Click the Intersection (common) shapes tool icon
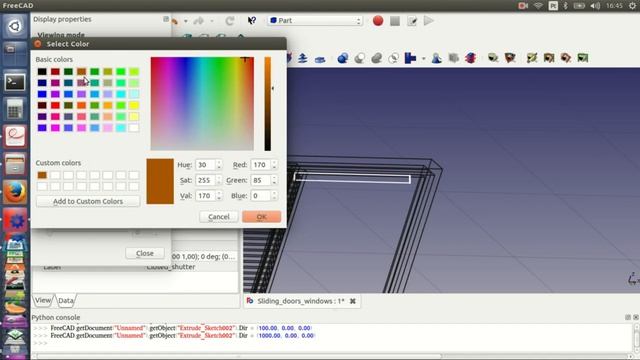This screenshot has height=360, width=640. coord(393,58)
